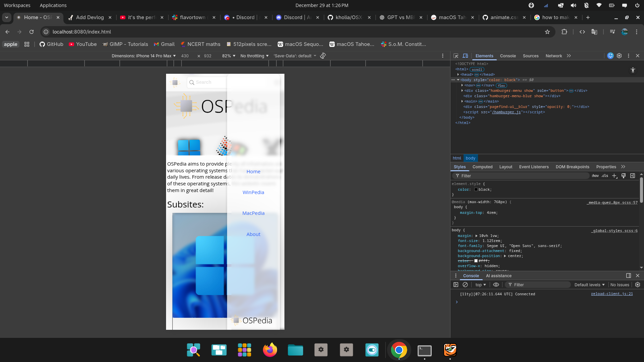Open the No throttling dropdown
The width and height of the screenshot is (644, 362).
(x=254, y=56)
